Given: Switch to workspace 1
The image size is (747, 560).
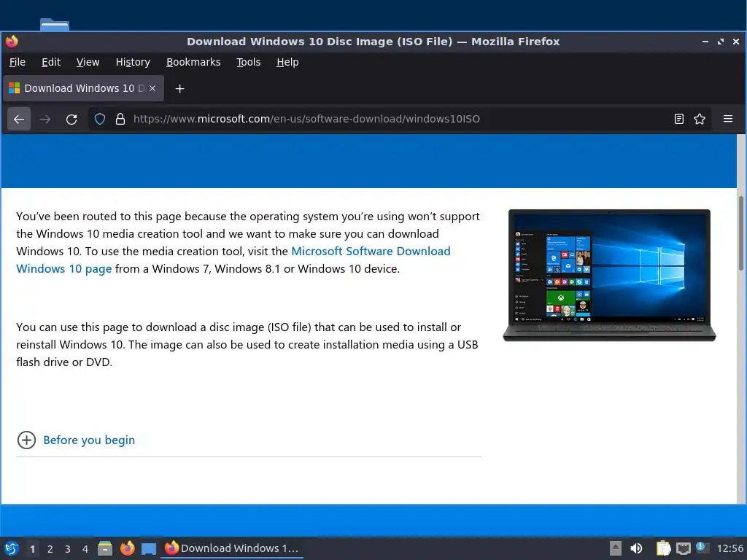Looking at the screenshot, I should pyautogui.click(x=32, y=549).
